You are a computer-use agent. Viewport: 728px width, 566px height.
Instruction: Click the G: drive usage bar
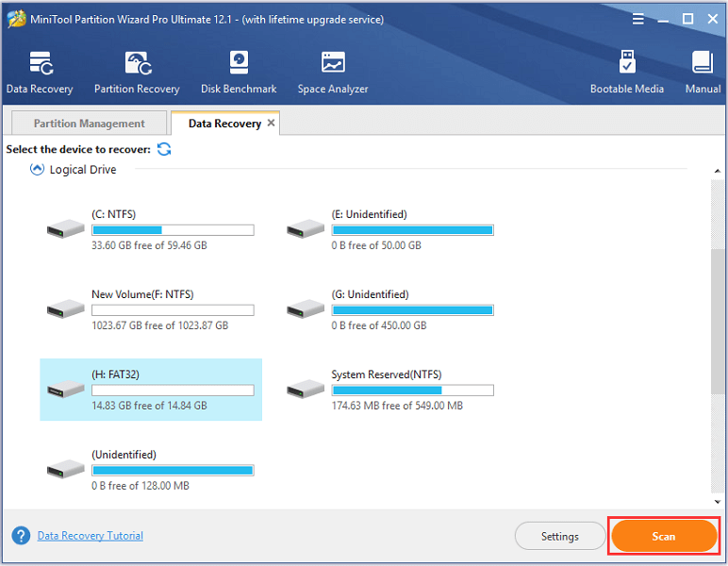[x=413, y=310]
